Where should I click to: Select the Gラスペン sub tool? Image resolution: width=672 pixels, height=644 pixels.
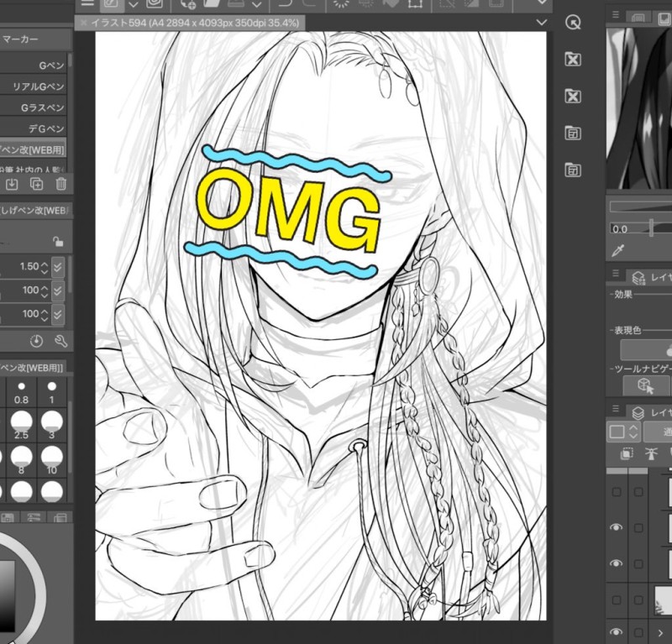(x=34, y=107)
